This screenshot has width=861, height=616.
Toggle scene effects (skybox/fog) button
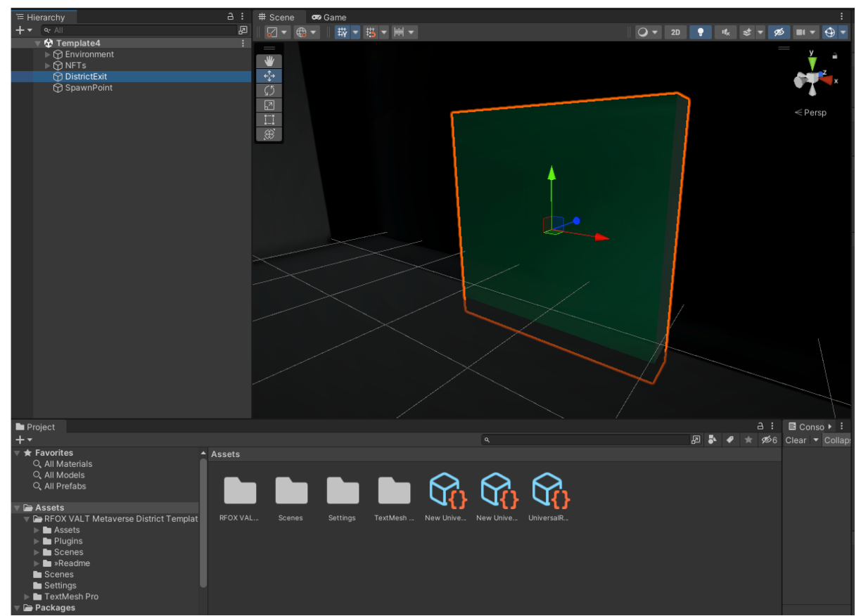748,32
